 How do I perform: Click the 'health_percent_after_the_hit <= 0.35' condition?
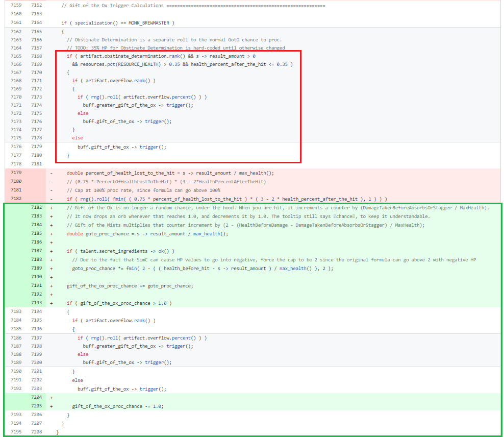pos(240,64)
